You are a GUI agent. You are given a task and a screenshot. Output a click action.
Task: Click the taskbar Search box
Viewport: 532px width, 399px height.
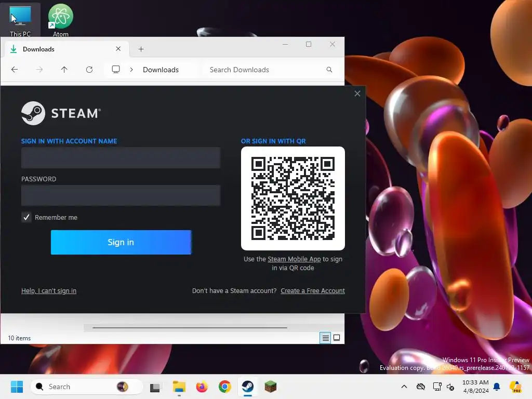(87, 387)
